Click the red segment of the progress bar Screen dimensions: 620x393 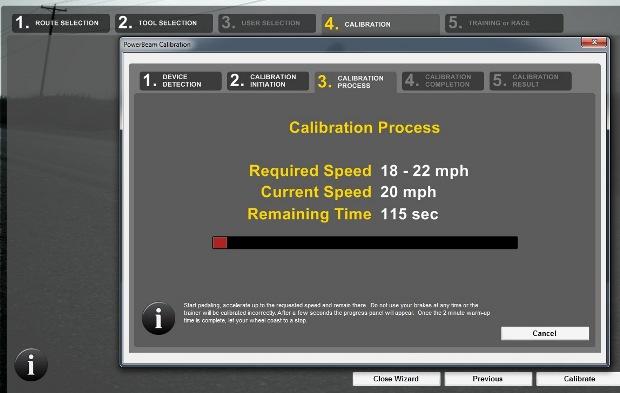220,242
